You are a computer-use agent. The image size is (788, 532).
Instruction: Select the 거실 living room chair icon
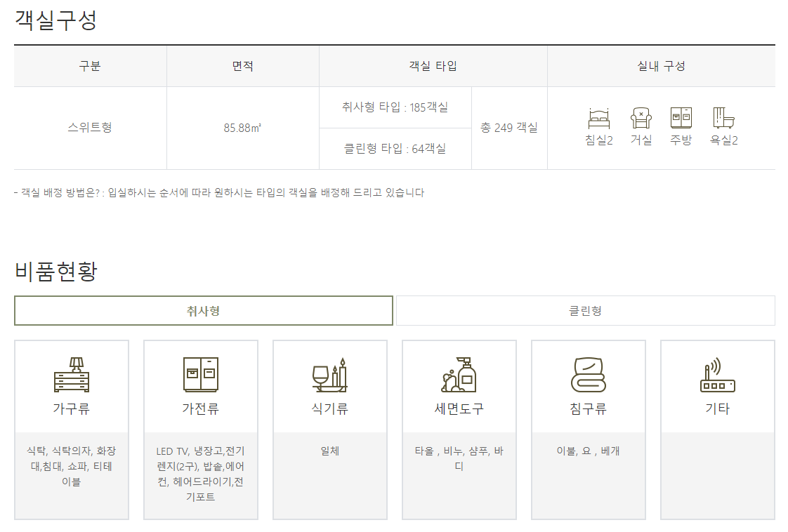click(641, 116)
